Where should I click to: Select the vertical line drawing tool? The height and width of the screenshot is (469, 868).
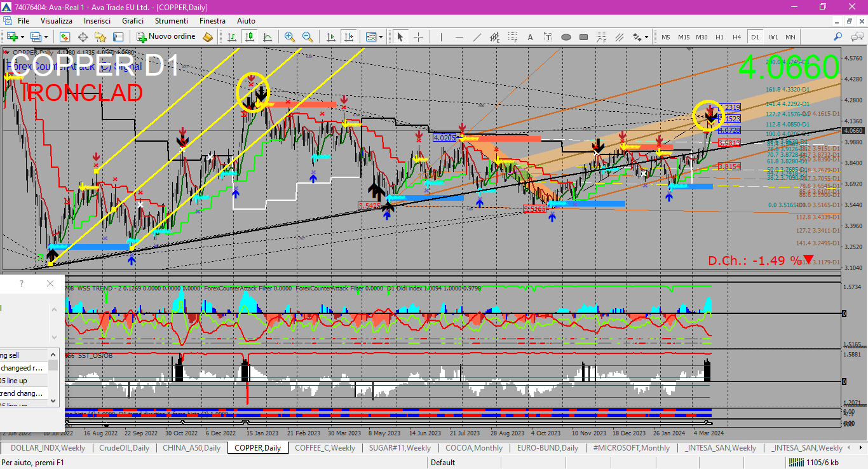tap(441, 37)
